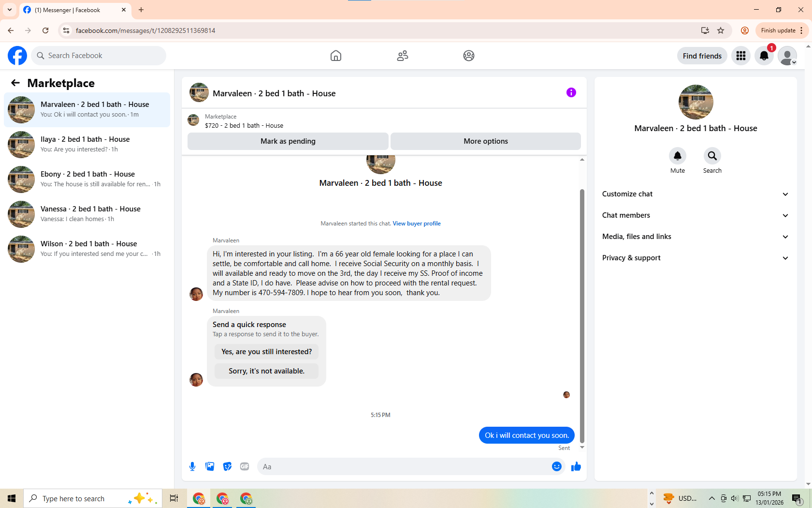Click View buyer profile link
This screenshot has height=508, width=812.
(417, 224)
